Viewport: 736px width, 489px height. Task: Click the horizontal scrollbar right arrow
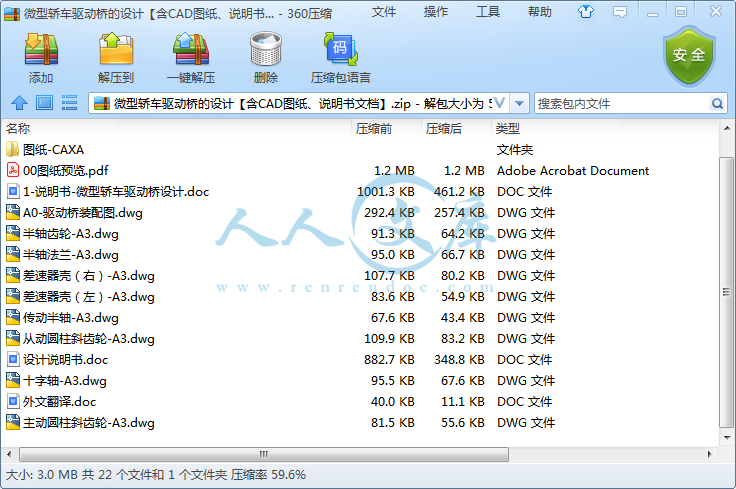click(709, 454)
